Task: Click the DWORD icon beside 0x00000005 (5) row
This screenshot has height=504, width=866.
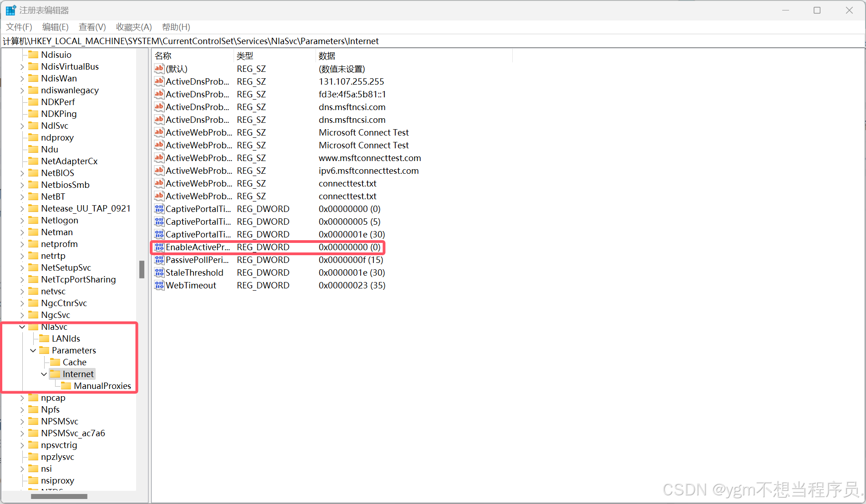Action: coord(159,222)
